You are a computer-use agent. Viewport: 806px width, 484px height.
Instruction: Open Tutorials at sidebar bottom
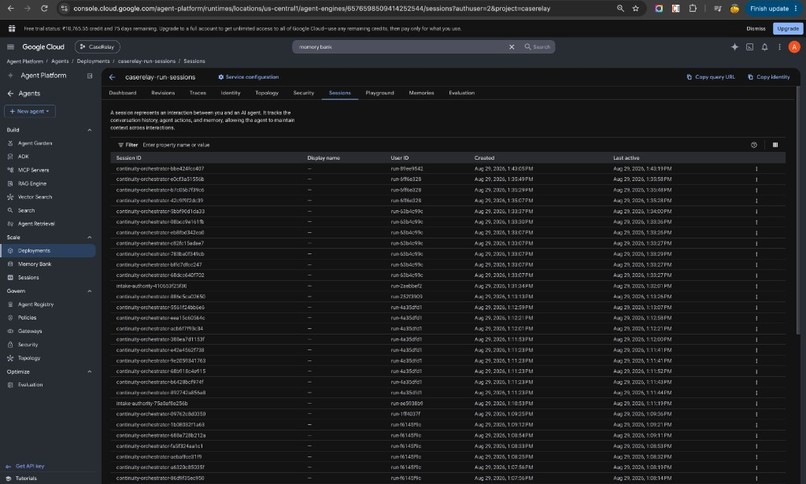click(x=26, y=478)
